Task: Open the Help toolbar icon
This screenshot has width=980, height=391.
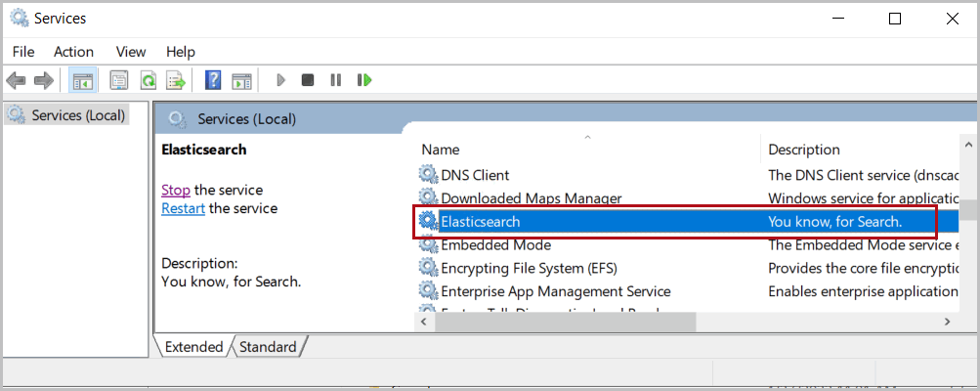Action: click(x=213, y=80)
